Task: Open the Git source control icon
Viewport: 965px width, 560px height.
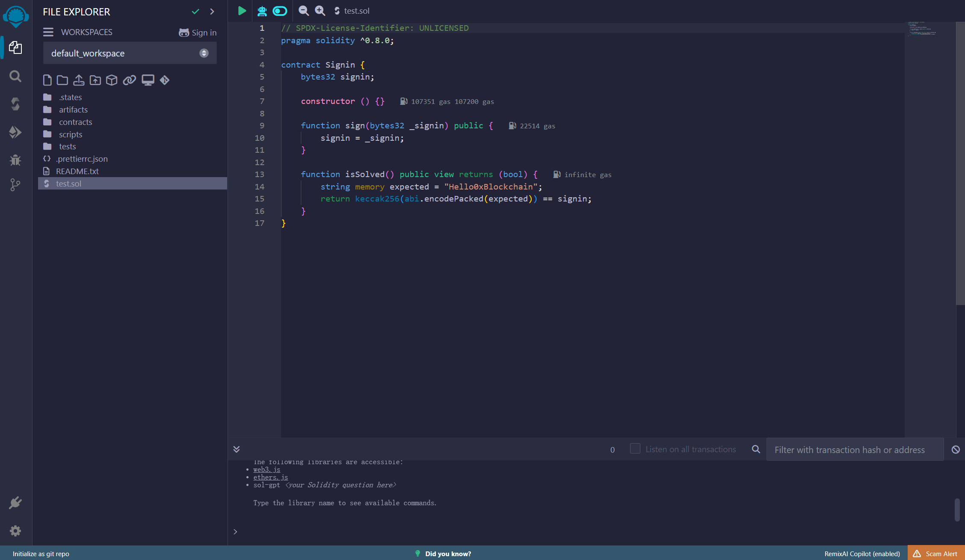Action: coord(15,185)
